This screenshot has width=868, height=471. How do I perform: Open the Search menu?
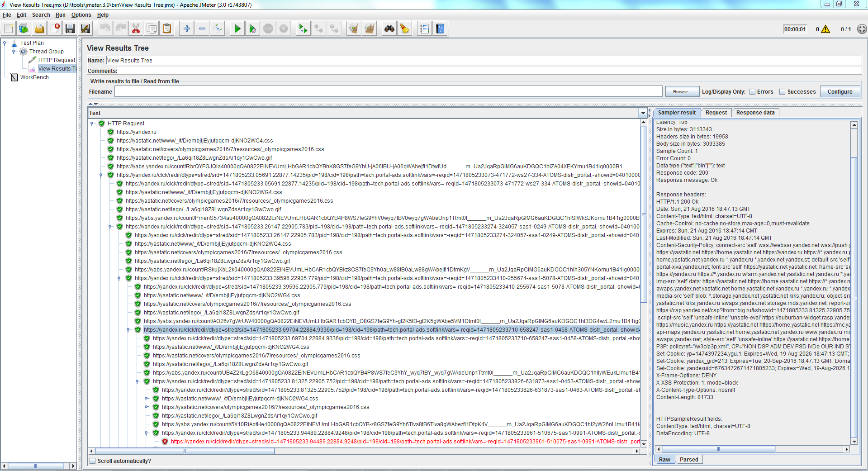(x=41, y=15)
